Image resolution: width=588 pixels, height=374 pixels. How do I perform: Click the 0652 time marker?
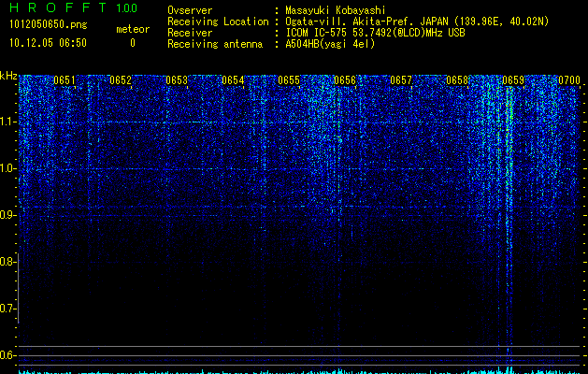[121, 80]
